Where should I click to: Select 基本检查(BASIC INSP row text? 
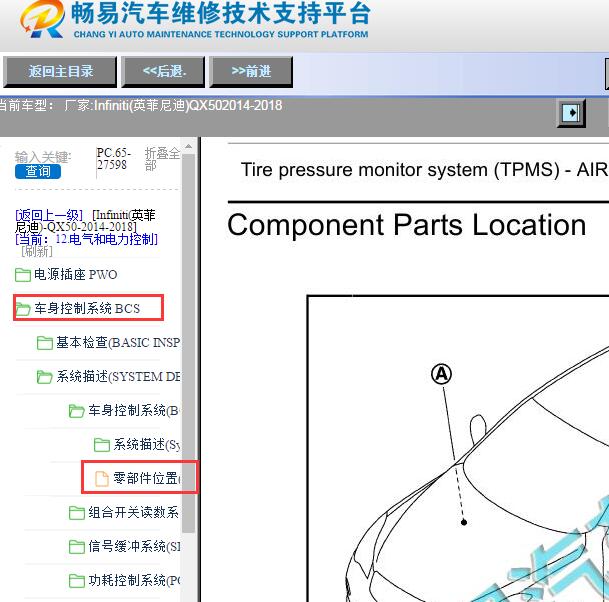118,343
